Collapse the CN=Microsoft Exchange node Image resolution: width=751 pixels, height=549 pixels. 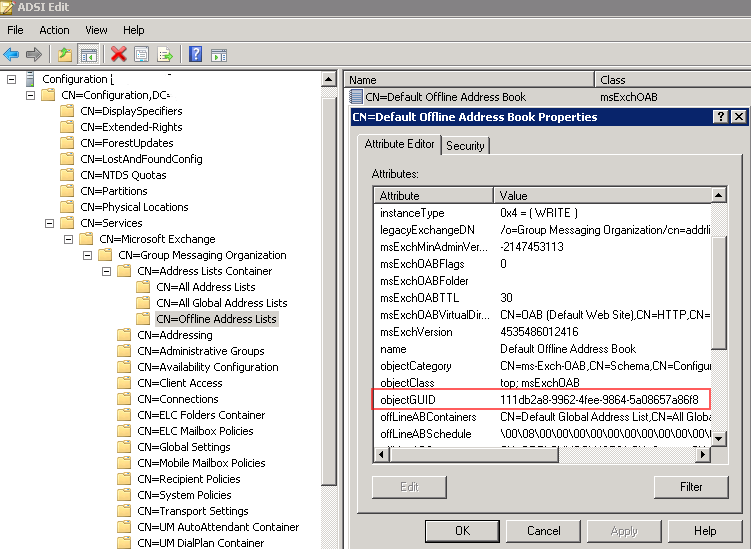click(x=67, y=239)
